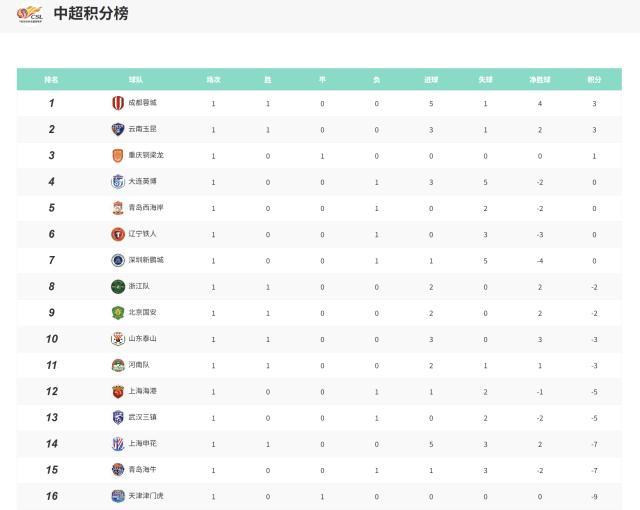Click the 辽宁铁人 round badge
This screenshot has height=510, width=640.
118,234
